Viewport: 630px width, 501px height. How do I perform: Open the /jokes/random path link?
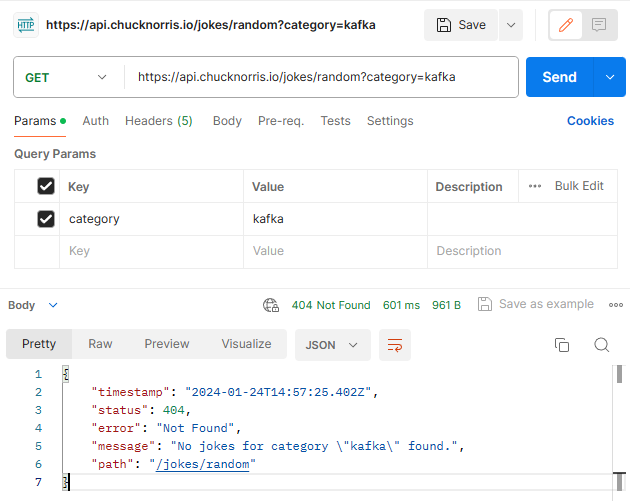pos(202,464)
